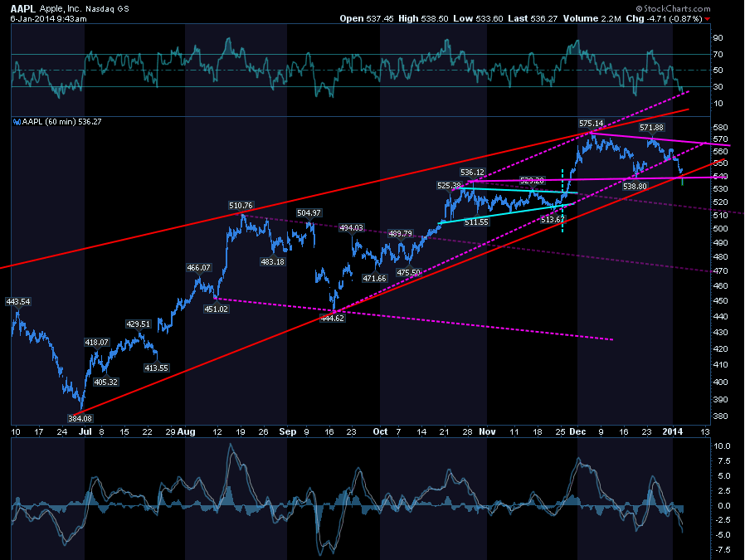Screen dimensions: 745x560
Task: Select the Low value 533.60
Action: (x=489, y=18)
